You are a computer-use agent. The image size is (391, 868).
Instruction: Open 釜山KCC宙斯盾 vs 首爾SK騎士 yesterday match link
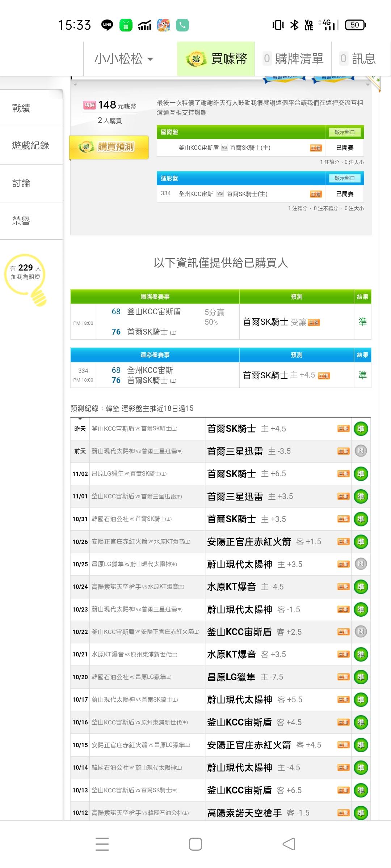tap(134, 429)
